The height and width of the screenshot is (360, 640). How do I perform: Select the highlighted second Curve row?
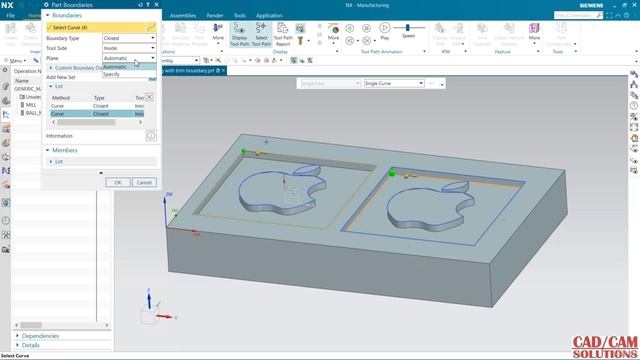97,114
